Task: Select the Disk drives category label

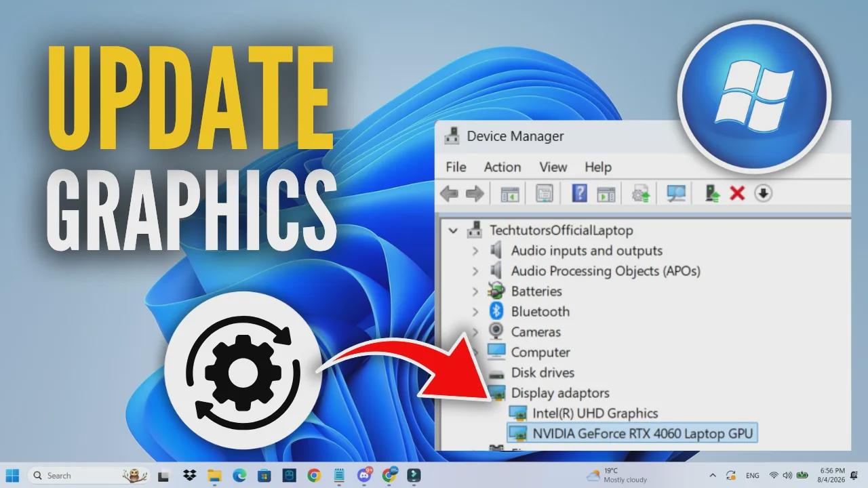Action: (x=542, y=372)
